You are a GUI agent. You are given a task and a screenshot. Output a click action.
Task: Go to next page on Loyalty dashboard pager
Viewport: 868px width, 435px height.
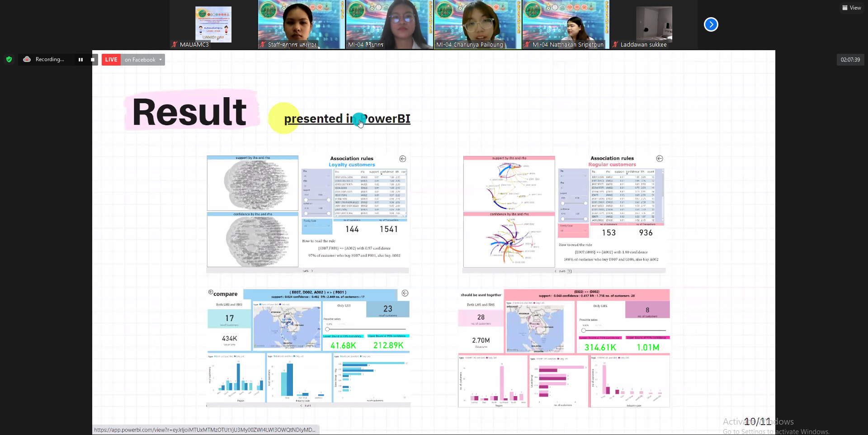tap(312, 271)
